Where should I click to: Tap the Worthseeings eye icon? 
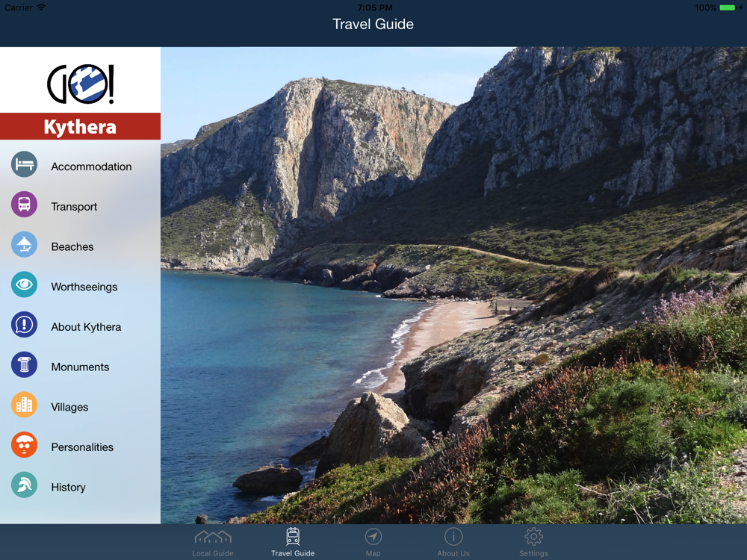pos(25,284)
